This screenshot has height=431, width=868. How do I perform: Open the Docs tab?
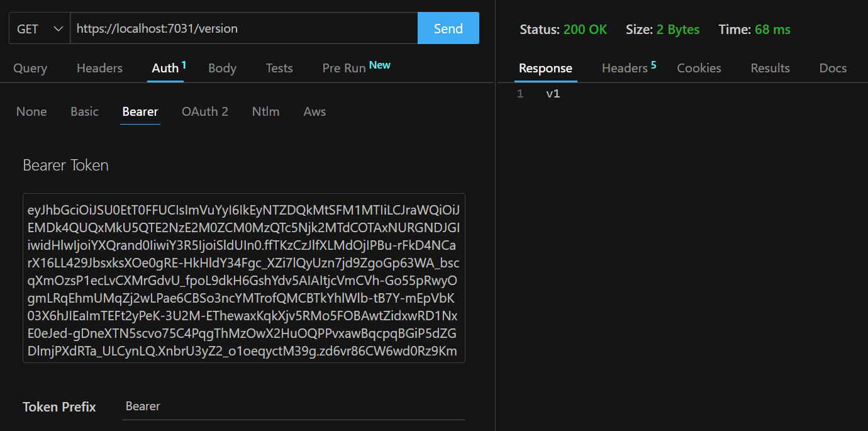coord(833,68)
